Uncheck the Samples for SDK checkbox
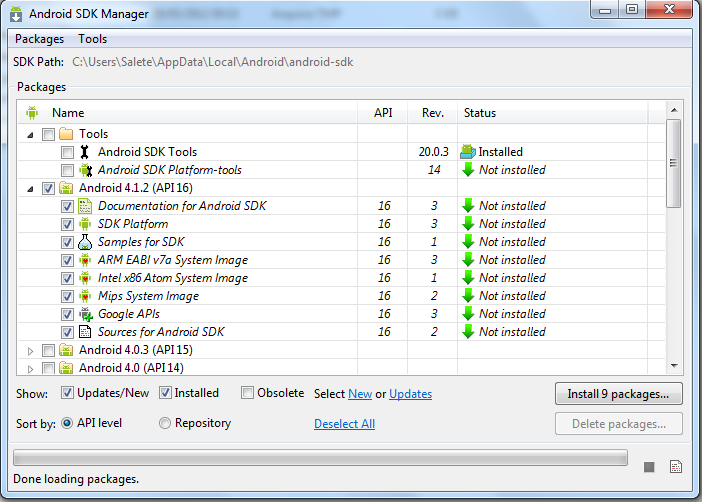 click(67, 242)
